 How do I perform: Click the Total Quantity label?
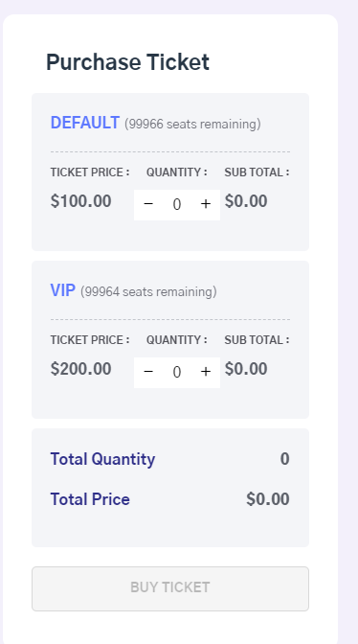point(103,459)
